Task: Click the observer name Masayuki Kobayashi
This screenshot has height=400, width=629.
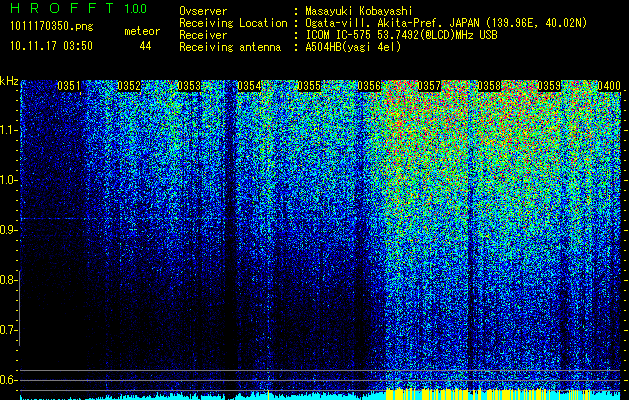Action: click(359, 11)
